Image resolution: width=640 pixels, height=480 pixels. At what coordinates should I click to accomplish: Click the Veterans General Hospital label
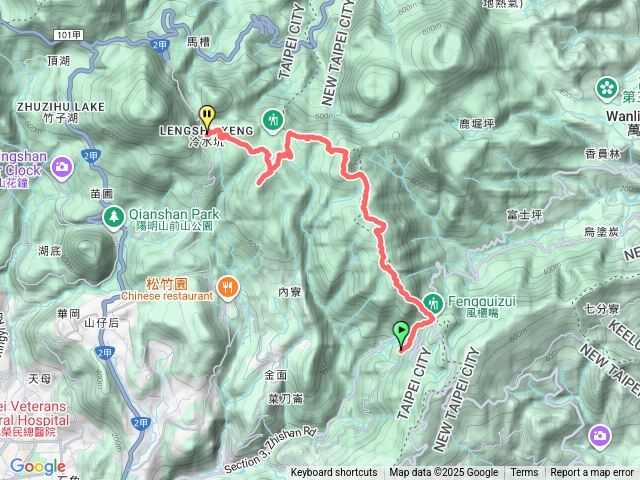[35, 413]
